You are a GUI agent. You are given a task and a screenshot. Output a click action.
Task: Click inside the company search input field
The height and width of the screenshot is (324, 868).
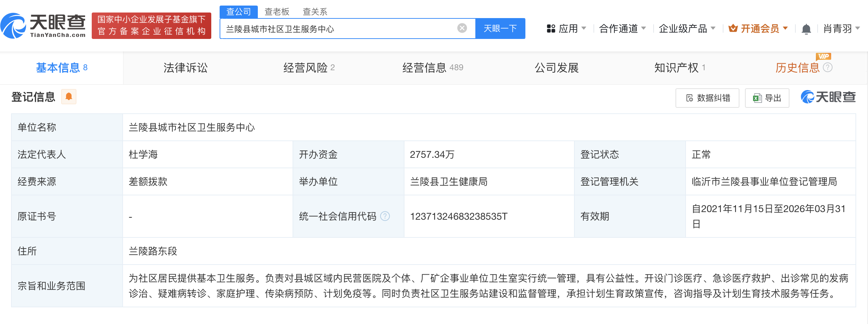coord(330,30)
